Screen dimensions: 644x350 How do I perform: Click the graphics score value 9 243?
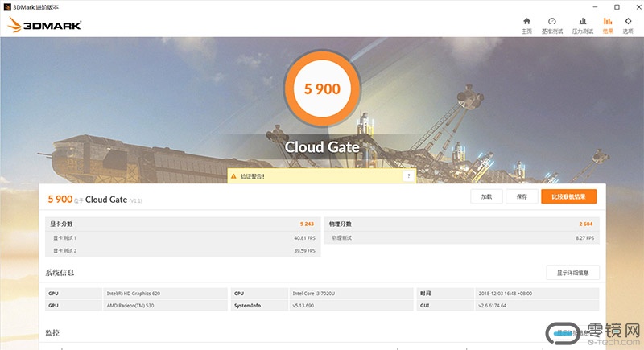pyautogui.click(x=307, y=224)
